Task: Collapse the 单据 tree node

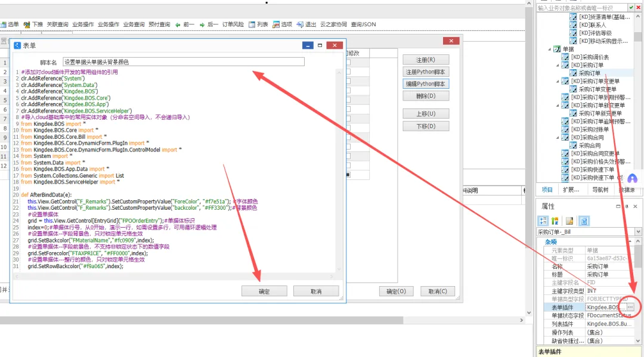Action: 550,49
